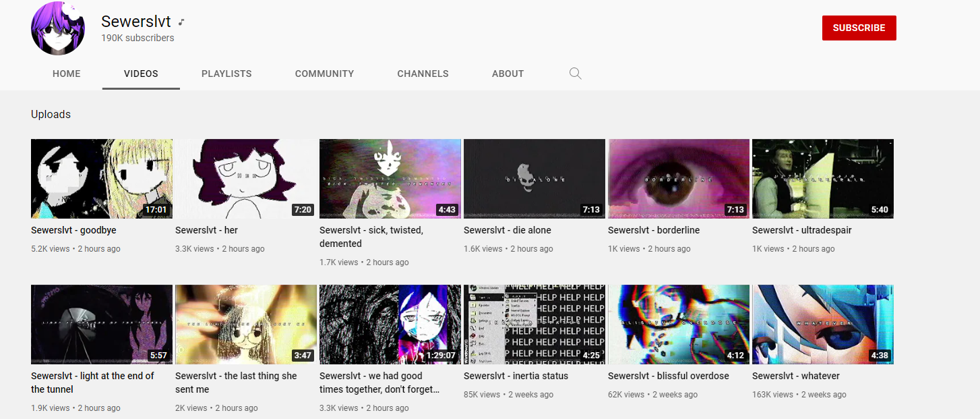Open 'the last thing she sent me' thumbnail

[246, 325]
